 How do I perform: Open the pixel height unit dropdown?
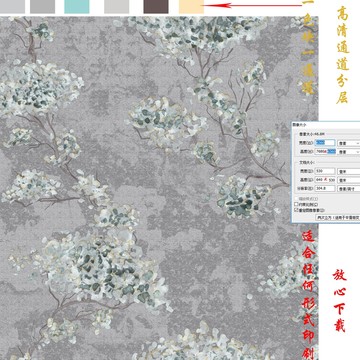[x=349, y=152]
